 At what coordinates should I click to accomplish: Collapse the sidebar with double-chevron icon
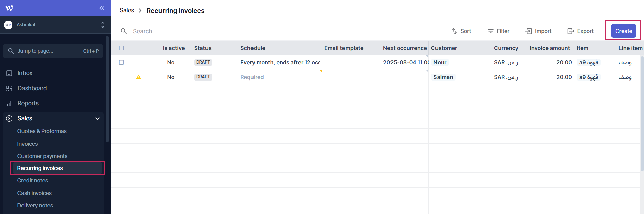click(102, 8)
